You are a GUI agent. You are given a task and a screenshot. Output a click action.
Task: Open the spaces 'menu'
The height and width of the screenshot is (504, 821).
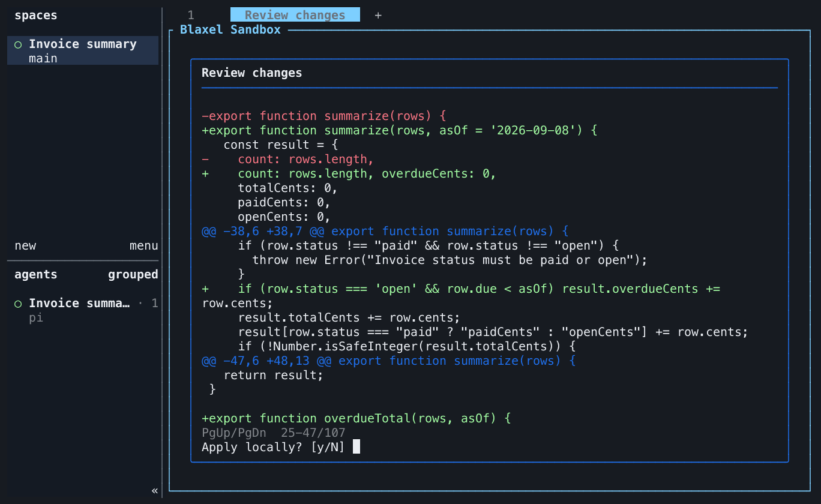point(144,246)
